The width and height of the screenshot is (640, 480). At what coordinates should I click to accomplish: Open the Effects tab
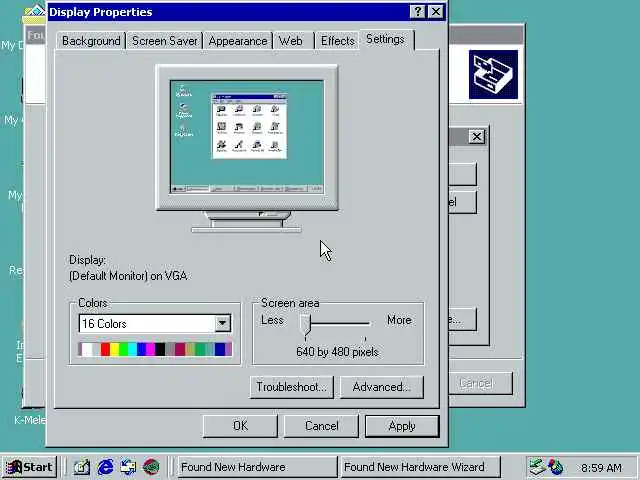click(x=338, y=41)
